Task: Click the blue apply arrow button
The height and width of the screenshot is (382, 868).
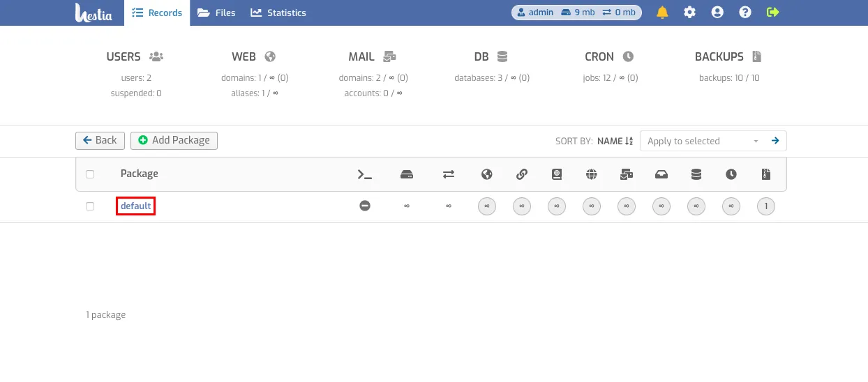Action: 775,141
